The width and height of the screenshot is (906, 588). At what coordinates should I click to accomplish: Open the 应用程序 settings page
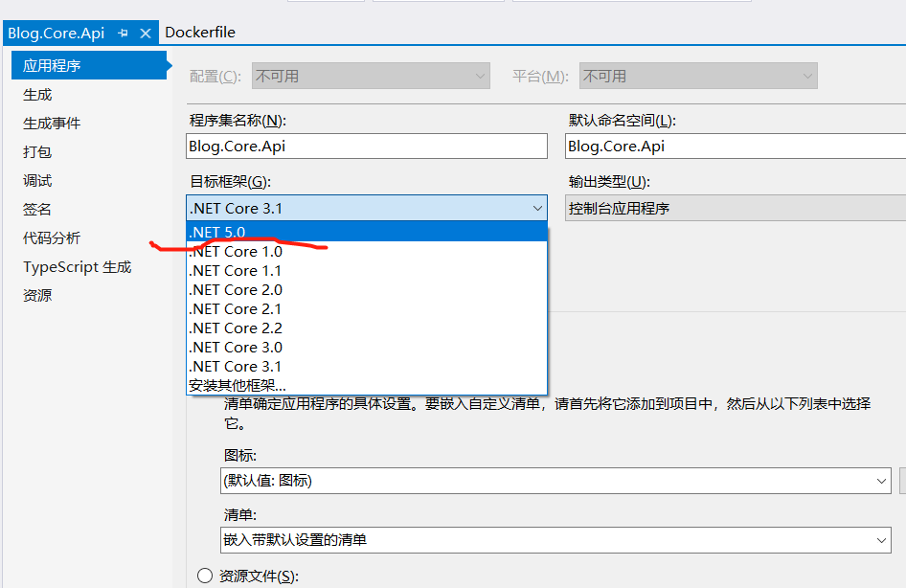pos(89,65)
